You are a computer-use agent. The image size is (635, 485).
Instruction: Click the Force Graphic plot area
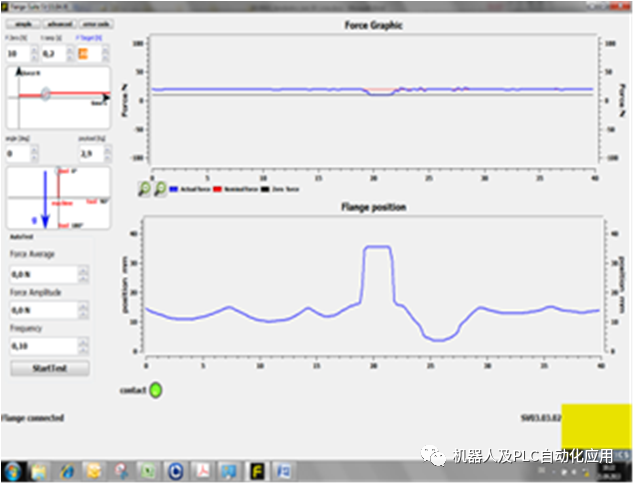tap(374, 100)
